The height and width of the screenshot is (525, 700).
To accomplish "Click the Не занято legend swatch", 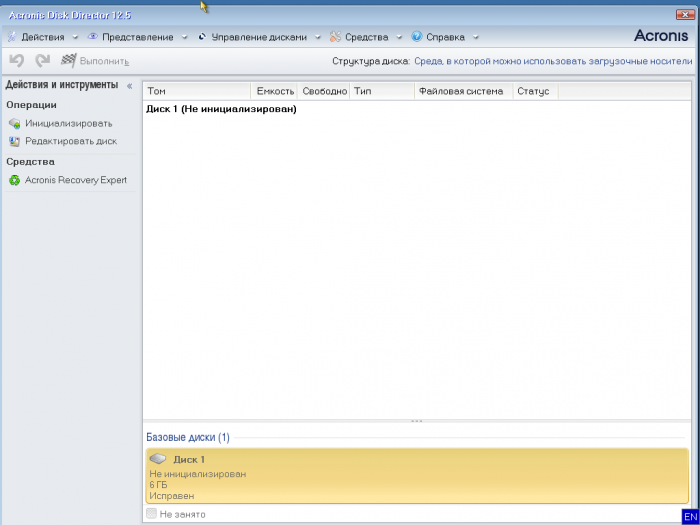I will pos(151,513).
